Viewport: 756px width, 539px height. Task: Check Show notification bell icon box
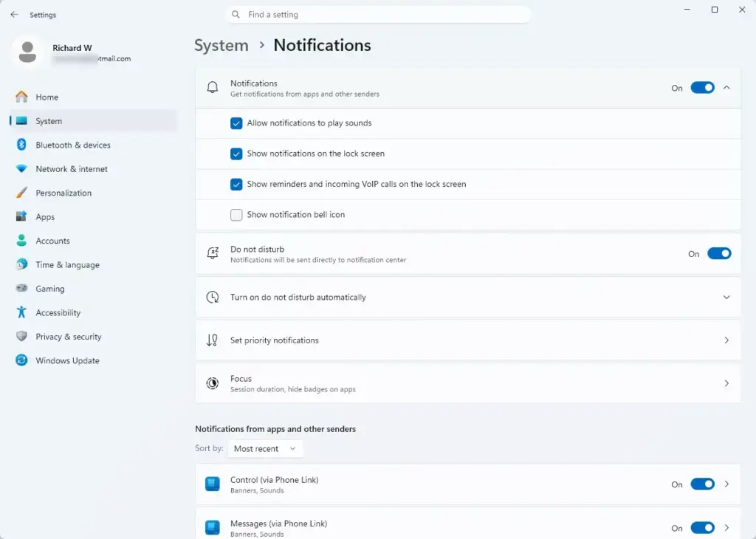(x=236, y=215)
